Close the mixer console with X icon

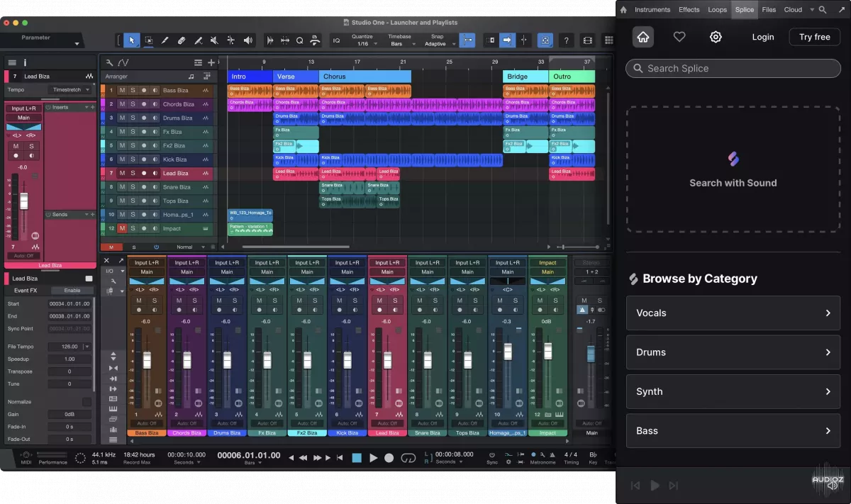pos(107,261)
